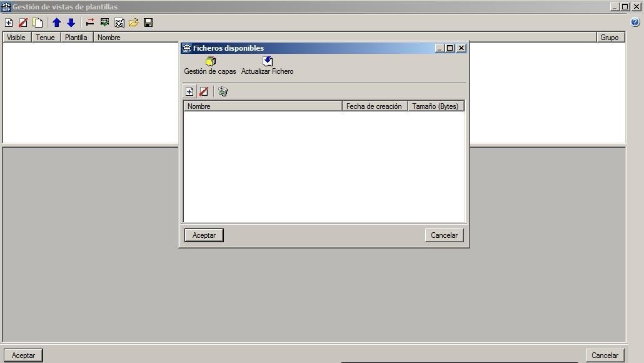Click the Tamaño (Bytes) column header

point(435,106)
